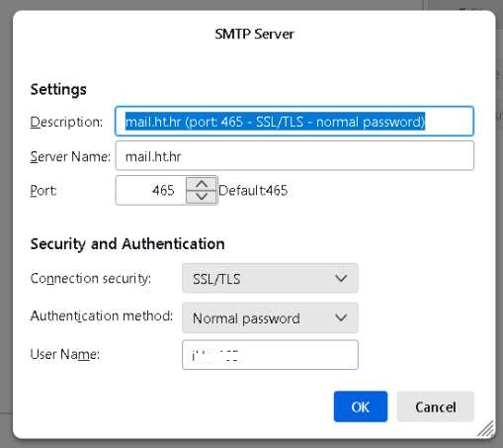Click the "Port:" label
Viewport: 503px width, 448px height.
[x=43, y=191]
